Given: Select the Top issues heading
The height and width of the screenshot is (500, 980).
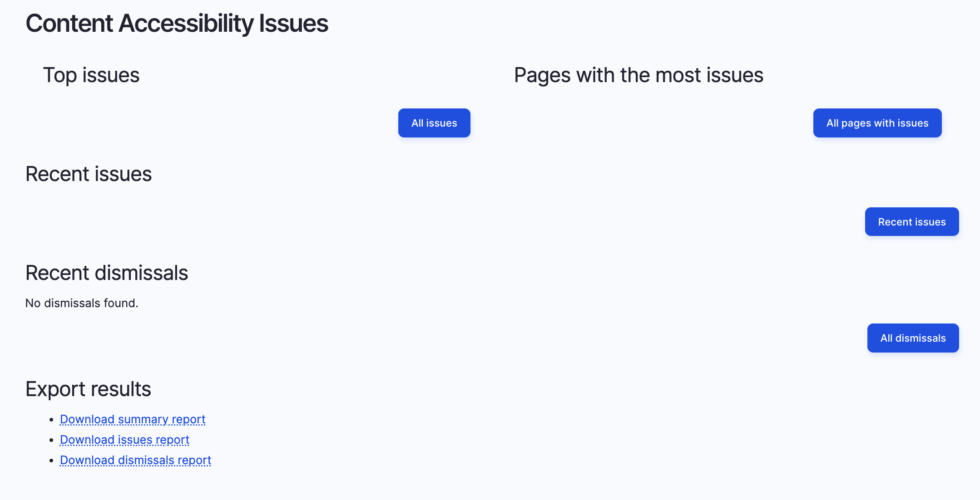Looking at the screenshot, I should coord(91,75).
